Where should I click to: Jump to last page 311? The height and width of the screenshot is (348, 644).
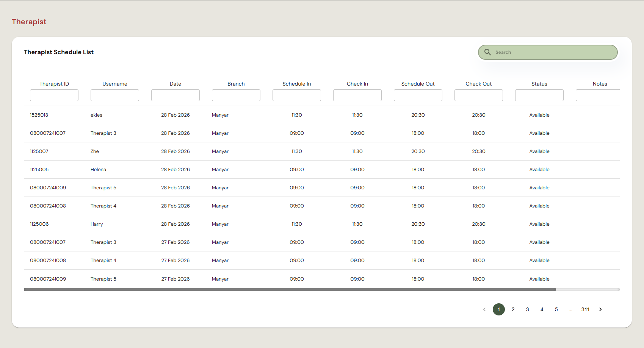click(x=586, y=309)
